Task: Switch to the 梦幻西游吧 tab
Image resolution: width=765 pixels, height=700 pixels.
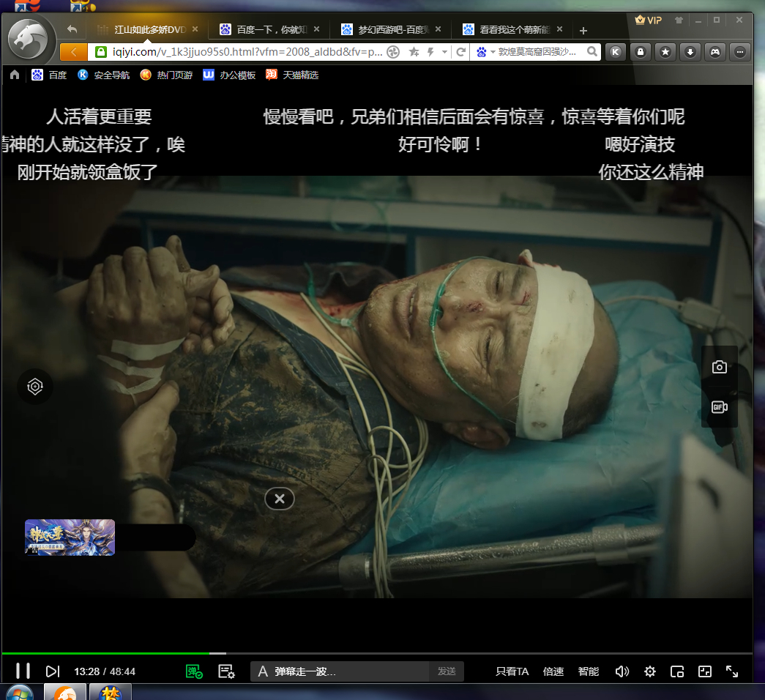Action: coord(392,30)
